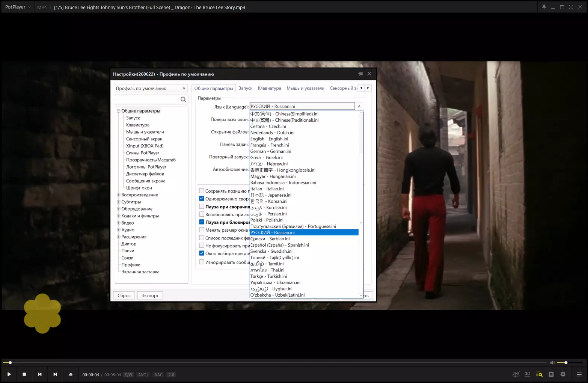
Task: Toggle 'Не фокусировать при…' checkbox
Action: click(x=202, y=246)
